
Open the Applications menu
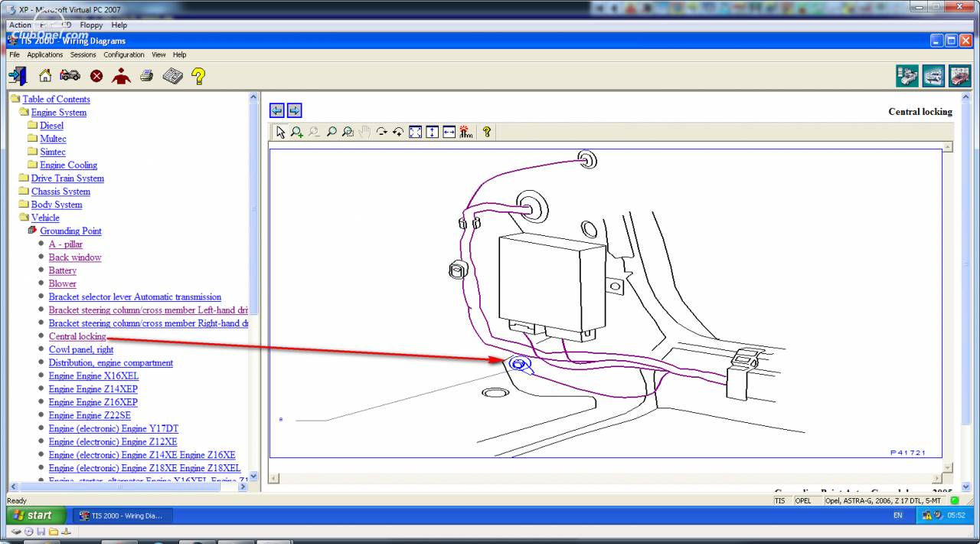click(45, 54)
